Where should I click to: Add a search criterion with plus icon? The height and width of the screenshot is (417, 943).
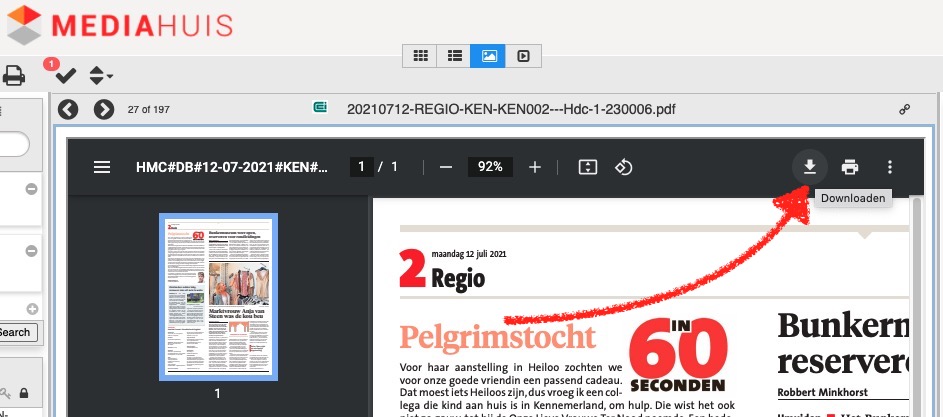pyautogui.click(x=31, y=309)
